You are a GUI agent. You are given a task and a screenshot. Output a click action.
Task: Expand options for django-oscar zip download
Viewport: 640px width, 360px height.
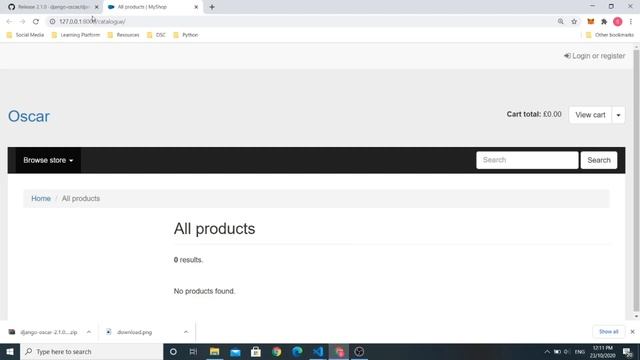coord(89,332)
